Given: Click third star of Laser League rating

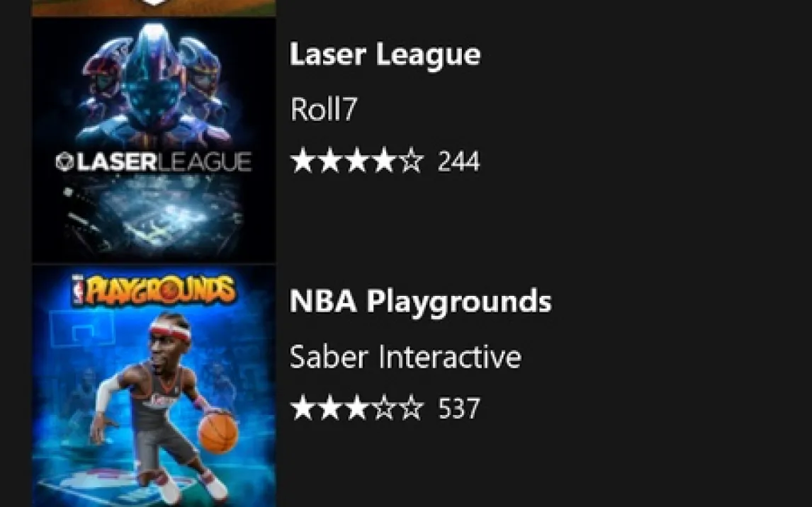Looking at the screenshot, I should coord(357,160).
